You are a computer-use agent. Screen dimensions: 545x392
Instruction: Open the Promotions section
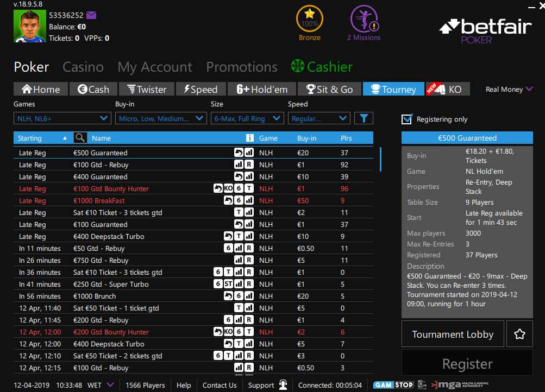coord(242,67)
